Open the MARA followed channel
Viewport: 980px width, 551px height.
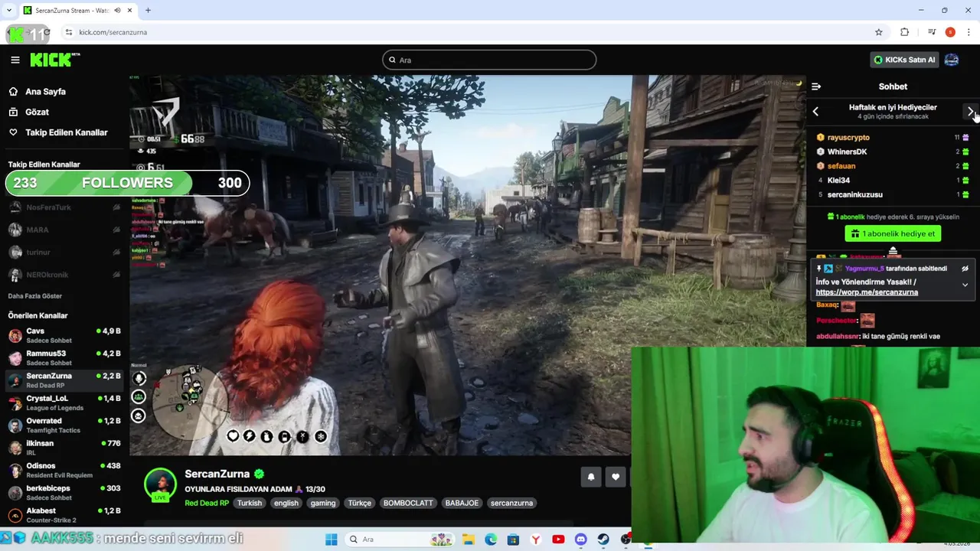click(64, 230)
